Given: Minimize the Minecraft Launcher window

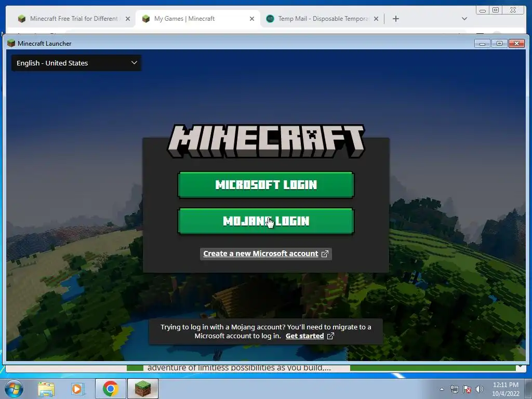Looking at the screenshot, I should pyautogui.click(x=482, y=44).
